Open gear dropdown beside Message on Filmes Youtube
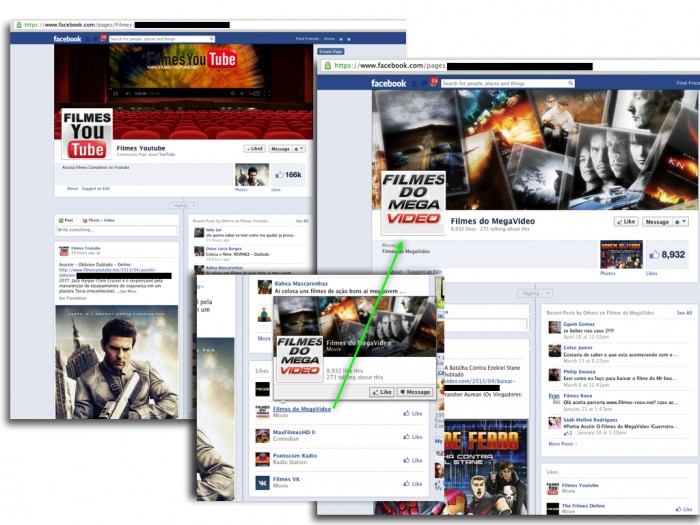The image size is (700, 525). pyautogui.click(x=299, y=149)
